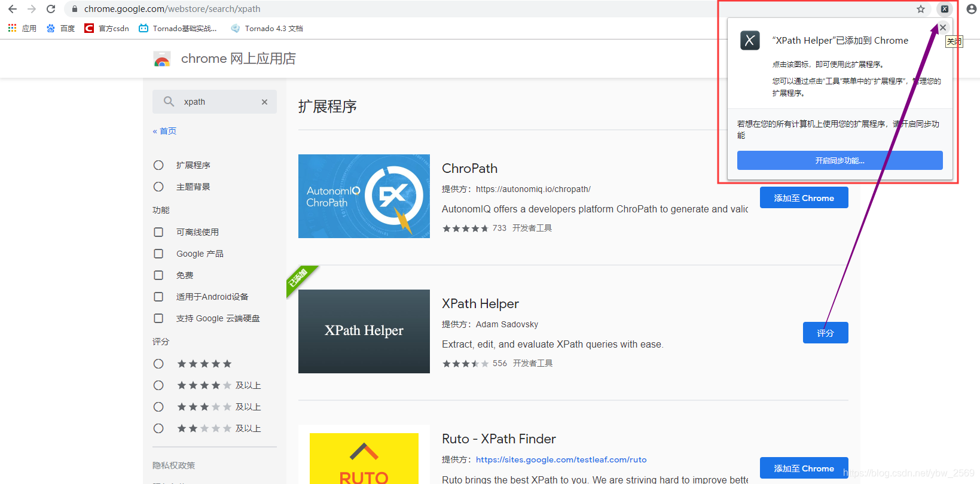
Task: Open the 应用 apps bookmark
Action: pyautogui.click(x=22, y=28)
